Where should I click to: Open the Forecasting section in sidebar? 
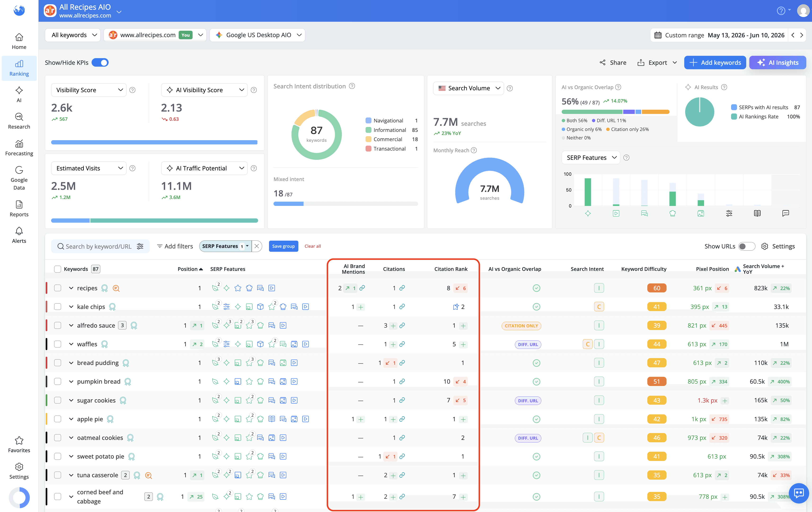coord(19,148)
